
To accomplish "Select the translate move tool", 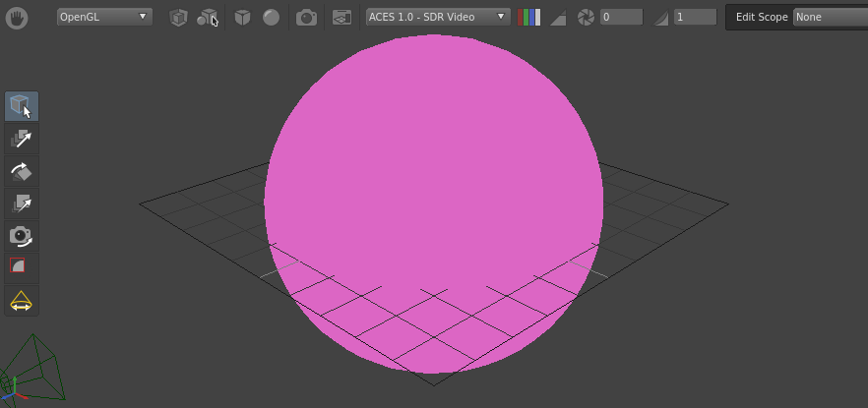I will [21, 139].
